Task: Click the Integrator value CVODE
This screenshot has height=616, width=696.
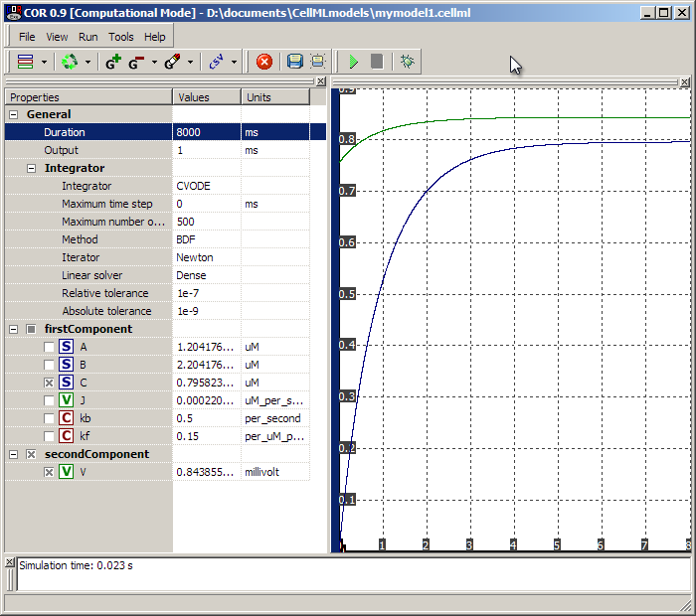Action: tap(207, 186)
